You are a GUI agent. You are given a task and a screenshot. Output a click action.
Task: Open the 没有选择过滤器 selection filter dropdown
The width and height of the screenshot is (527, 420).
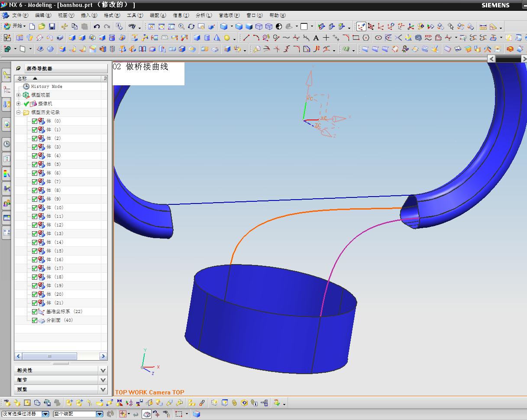tap(45, 414)
